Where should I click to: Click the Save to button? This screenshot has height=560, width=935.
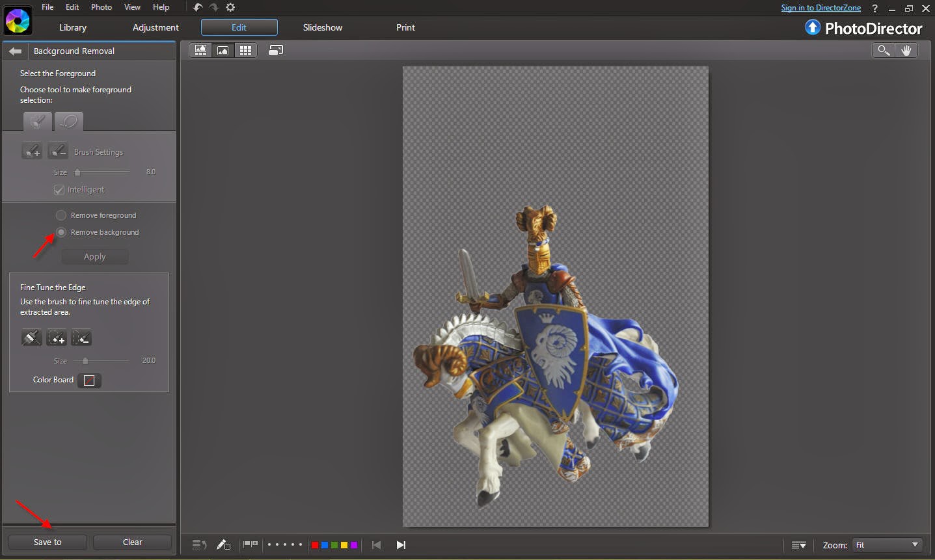(47, 542)
